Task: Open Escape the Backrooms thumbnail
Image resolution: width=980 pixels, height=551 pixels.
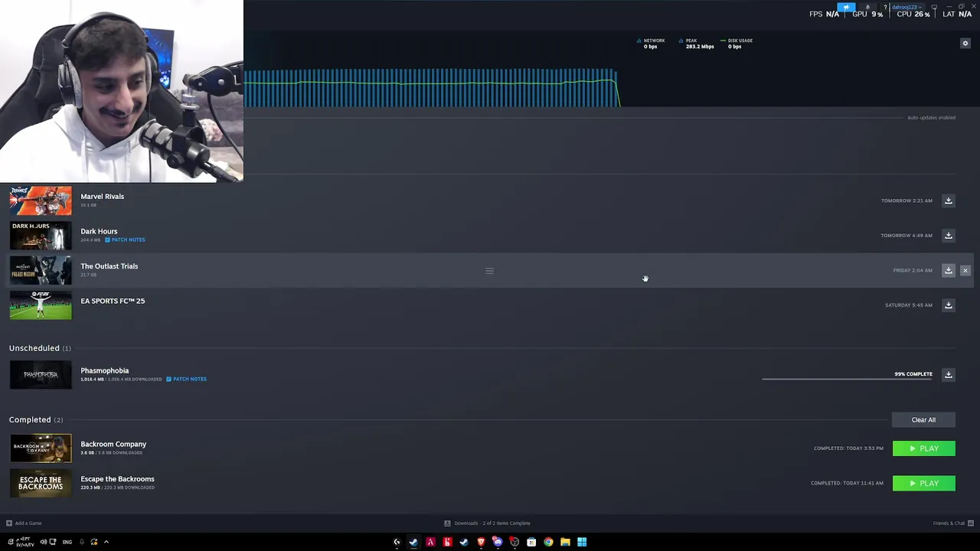Action: click(41, 484)
